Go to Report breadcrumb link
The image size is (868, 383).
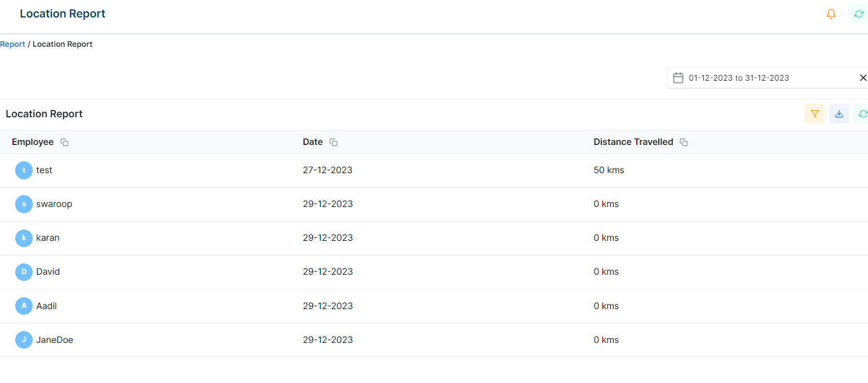pyautogui.click(x=12, y=44)
